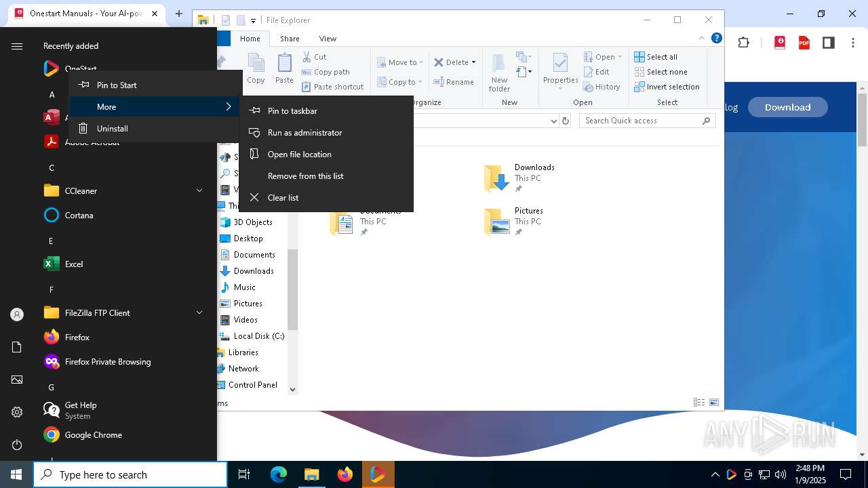
Task: Open History in the ribbon Open group
Action: pos(601,87)
